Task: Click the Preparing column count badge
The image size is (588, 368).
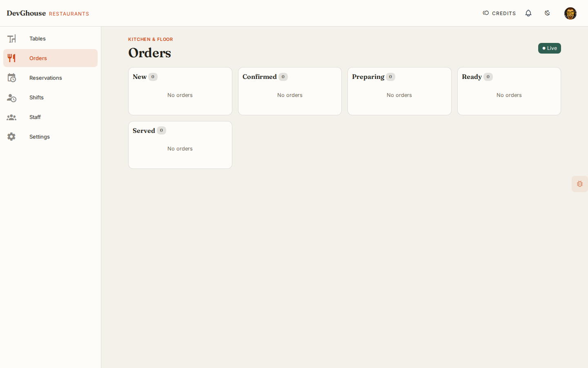Action: [390, 77]
